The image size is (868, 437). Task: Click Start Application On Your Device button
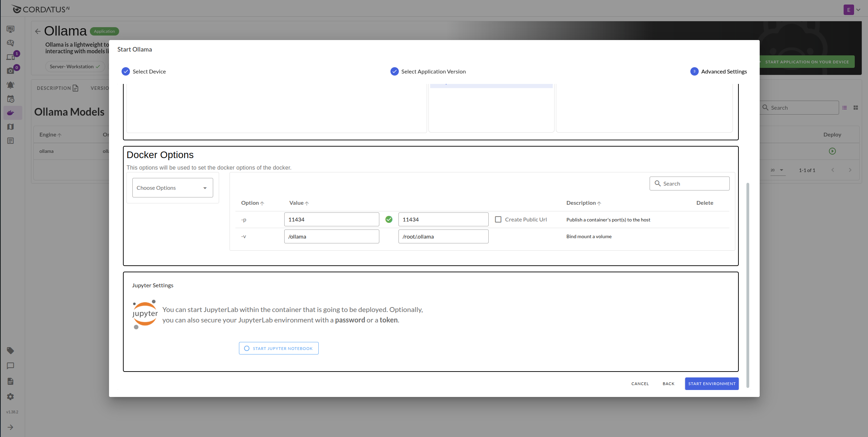807,62
